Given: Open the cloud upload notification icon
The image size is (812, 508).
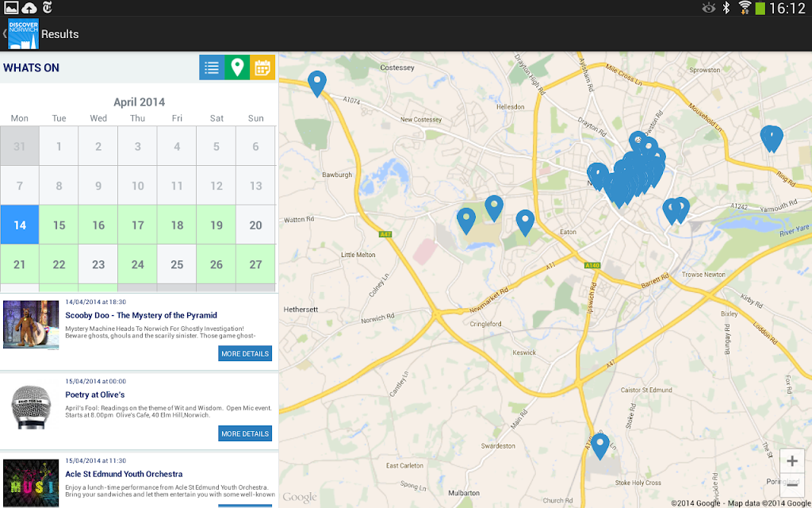Looking at the screenshot, I should [x=29, y=8].
